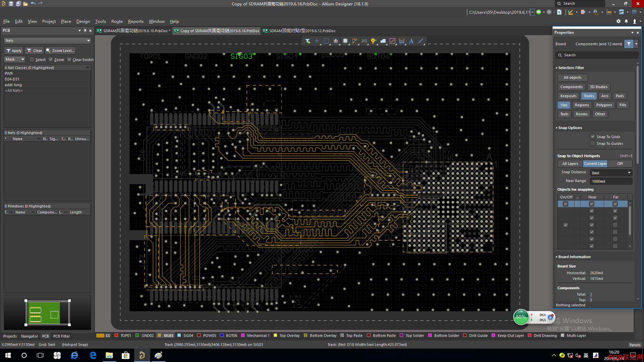Open the notifications bell icon

coord(626,21)
